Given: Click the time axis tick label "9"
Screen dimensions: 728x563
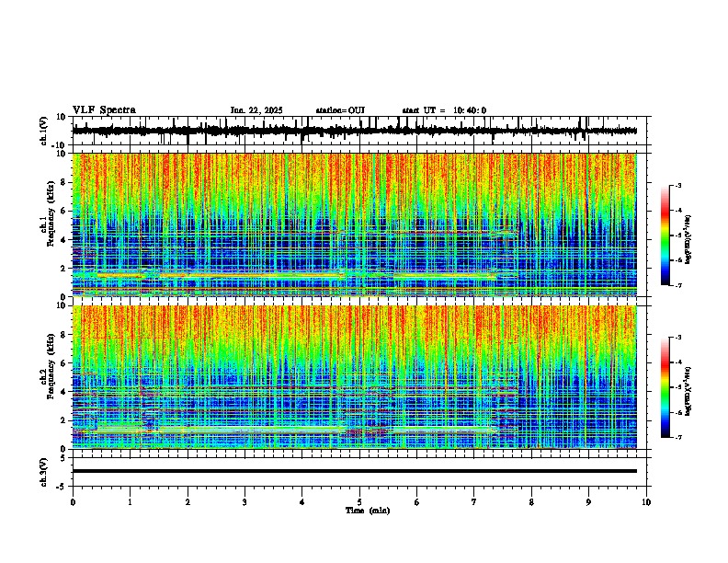Looking at the screenshot, I should (x=588, y=502).
